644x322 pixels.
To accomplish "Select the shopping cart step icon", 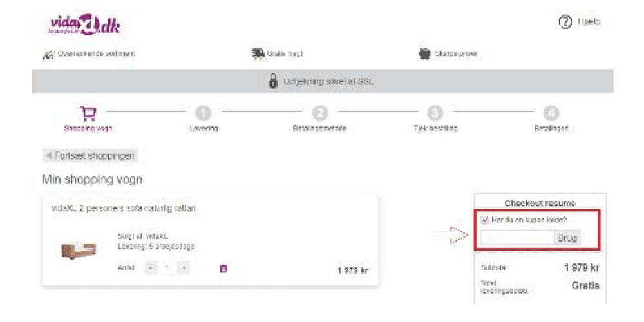I will click(x=88, y=113).
